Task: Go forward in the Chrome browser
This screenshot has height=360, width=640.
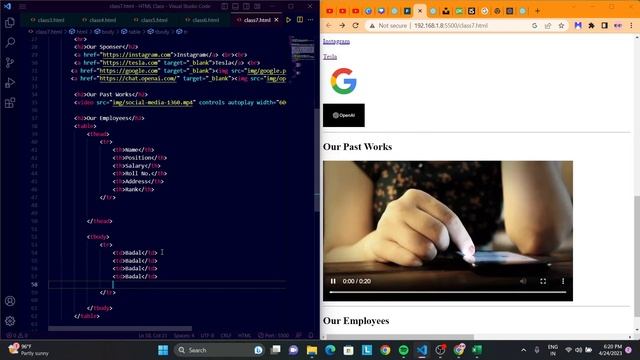Action: (342, 25)
